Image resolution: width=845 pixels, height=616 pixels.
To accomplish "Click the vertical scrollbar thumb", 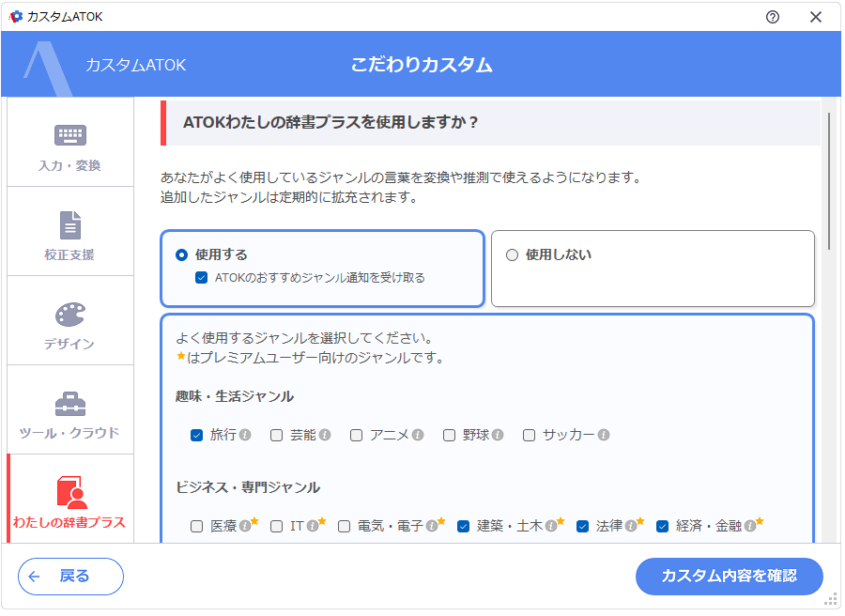I will coord(829,180).
